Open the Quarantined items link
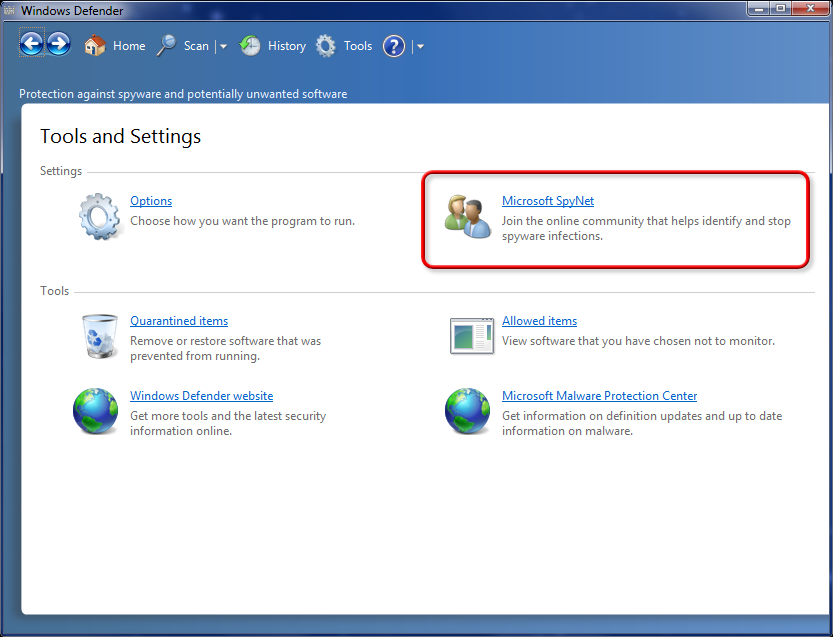The height and width of the screenshot is (637, 833). (179, 321)
